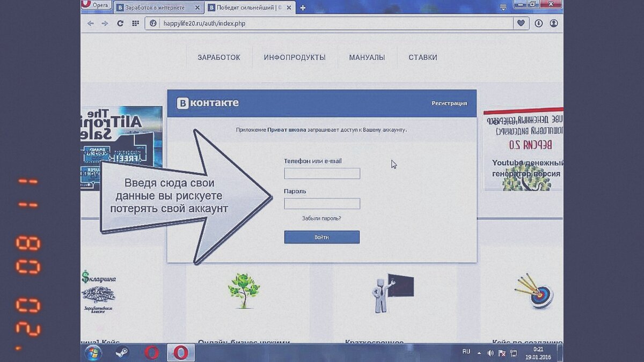Open the Youtube денежный генератор banner
The height and width of the screenshot is (362, 644).
click(x=523, y=149)
